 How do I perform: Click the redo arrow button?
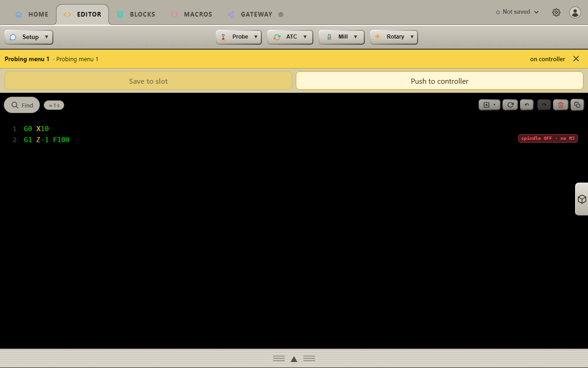(x=544, y=105)
